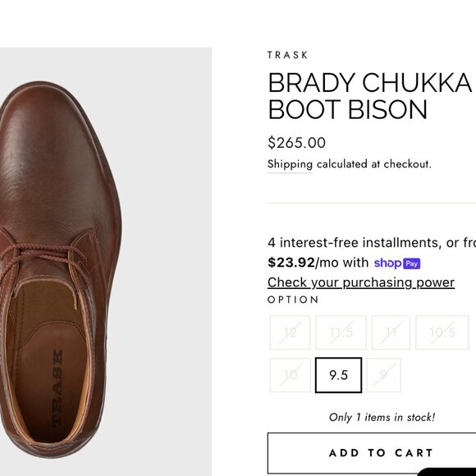Click the OPTION label heading
This screenshot has width=476, height=476.
coord(293,300)
